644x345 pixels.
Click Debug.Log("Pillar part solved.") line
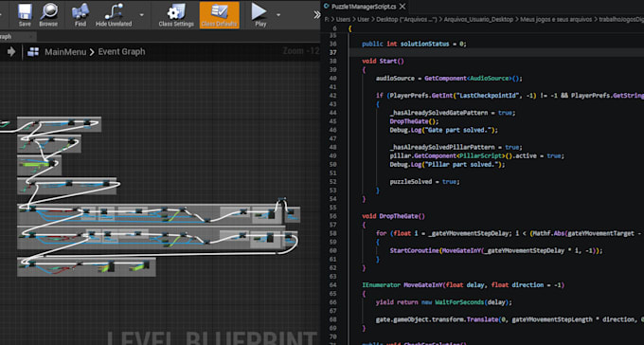[447, 165]
